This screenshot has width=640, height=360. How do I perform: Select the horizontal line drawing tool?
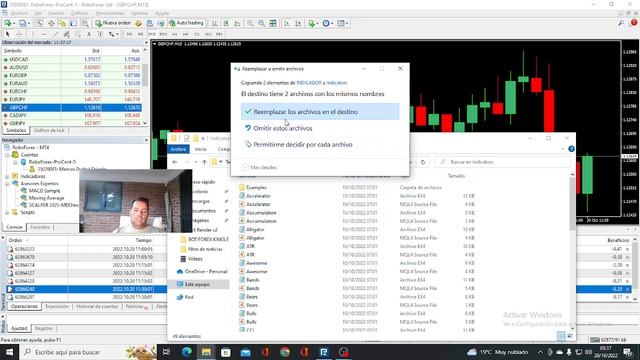point(44,34)
